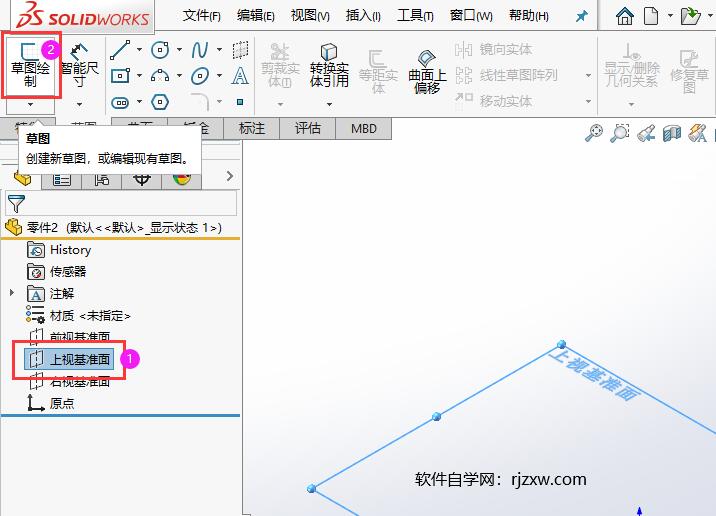
Task: Open 线性草图阵列 dropdown arrow
Action: click(x=588, y=75)
